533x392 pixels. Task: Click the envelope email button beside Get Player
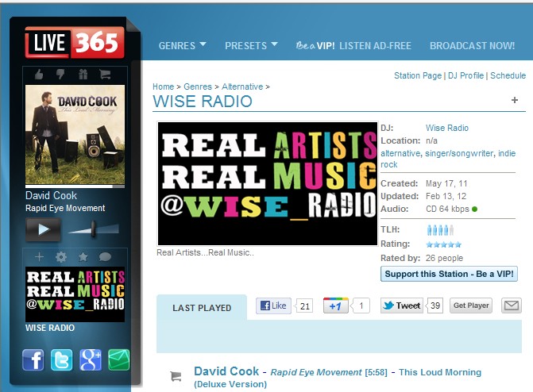(x=512, y=306)
